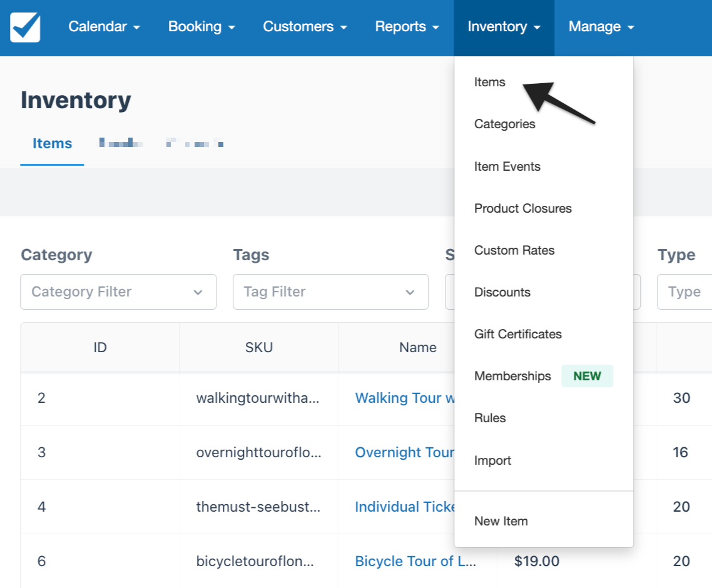
Task: Click SKU cell themust-seebust...
Action: [258, 507]
